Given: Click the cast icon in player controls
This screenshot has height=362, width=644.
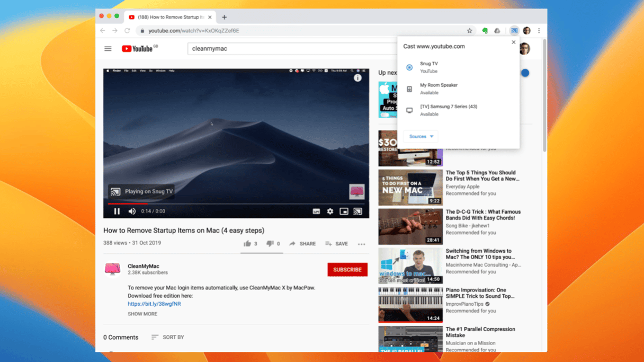Looking at the screenshot, I should [x=358, y=211].
